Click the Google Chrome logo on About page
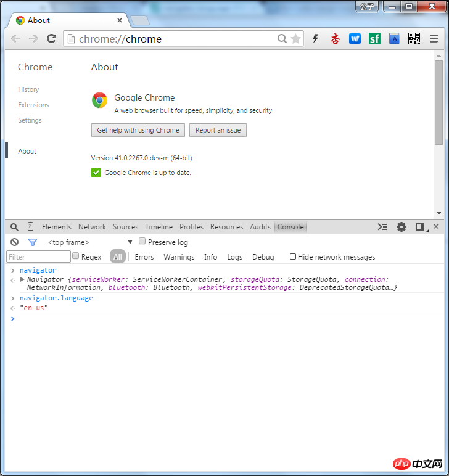This screenshot has width=449, height=476. coord(99,100)
